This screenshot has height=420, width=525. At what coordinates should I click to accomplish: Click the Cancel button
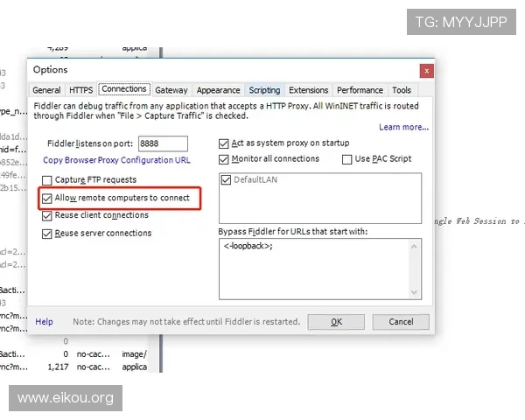(401, 322)
